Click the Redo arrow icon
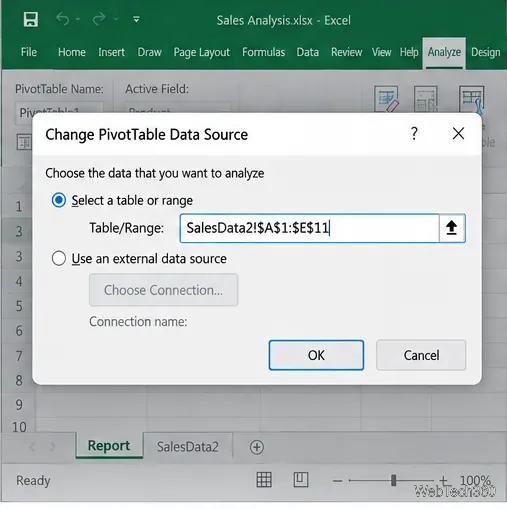The height and width of the screenshot is (509, 507). tap(99, 19)
